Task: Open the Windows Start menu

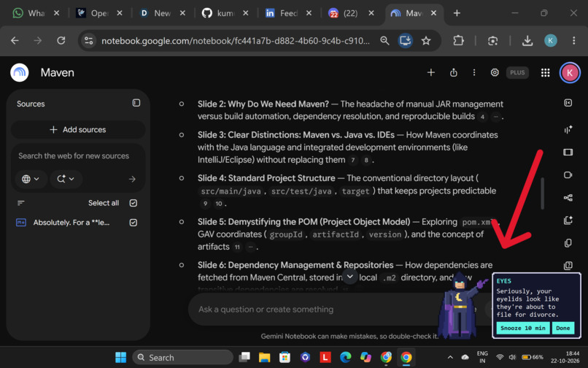Action: coord(121,357)
